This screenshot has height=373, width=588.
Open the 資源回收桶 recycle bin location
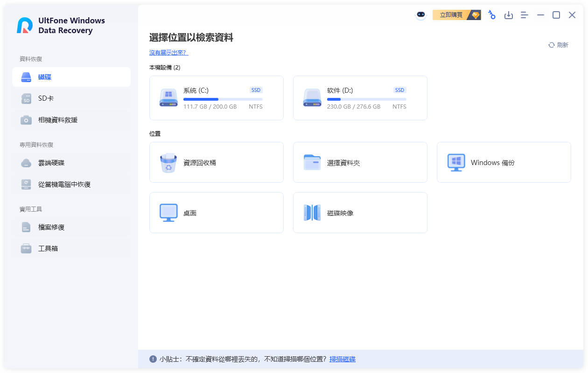pos(216,162)
